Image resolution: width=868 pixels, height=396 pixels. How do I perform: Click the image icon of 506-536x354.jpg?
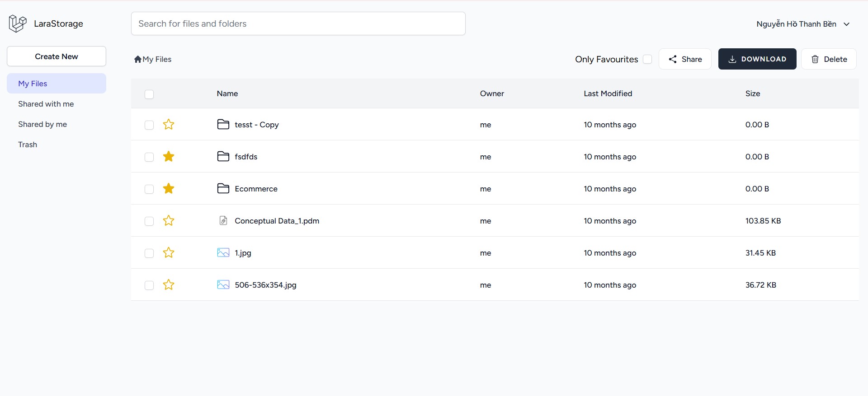pos(223,285)
